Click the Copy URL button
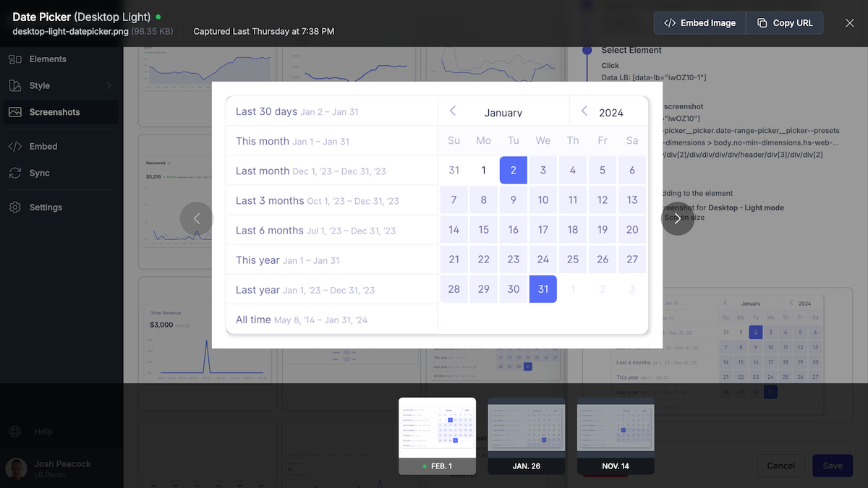Image resolution: width=868 pixels, height=488 pixels. 785,22
